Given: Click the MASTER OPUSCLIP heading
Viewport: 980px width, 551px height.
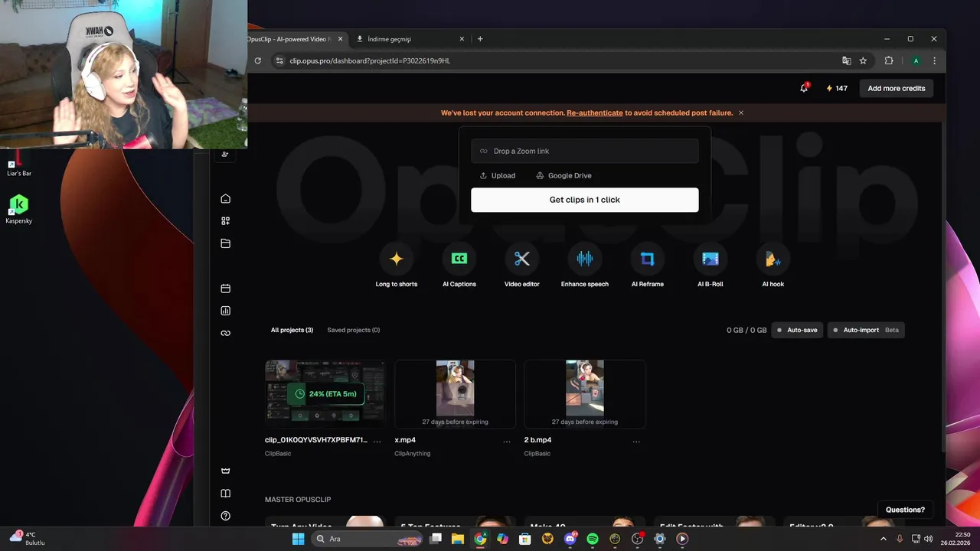Looking at the screenshot, I should tap(298, 500).
